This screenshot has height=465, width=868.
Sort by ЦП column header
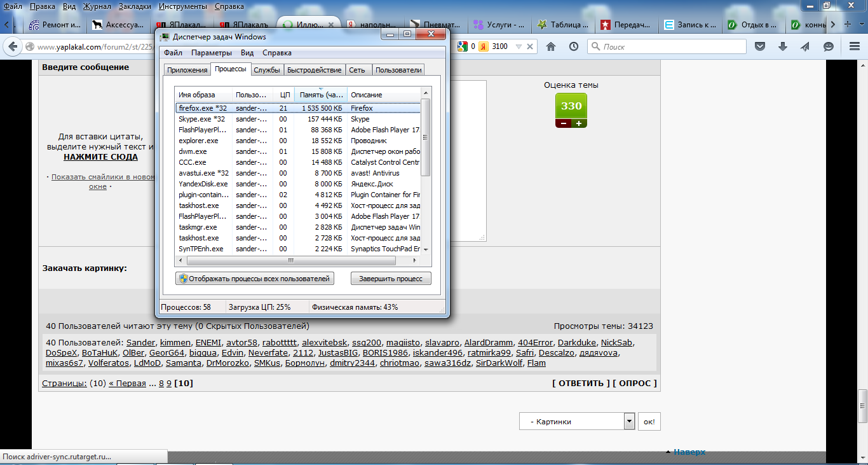coord(285,95)
